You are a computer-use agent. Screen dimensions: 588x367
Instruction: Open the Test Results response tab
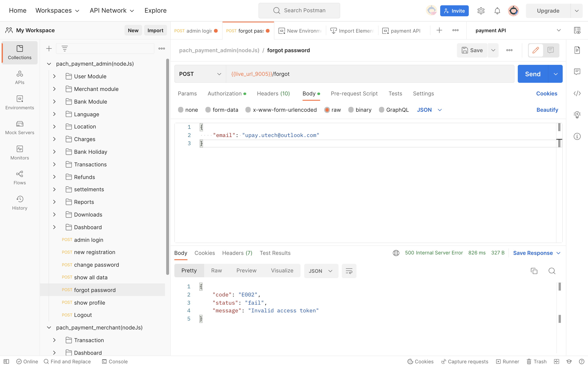click(x=275, y=253)
